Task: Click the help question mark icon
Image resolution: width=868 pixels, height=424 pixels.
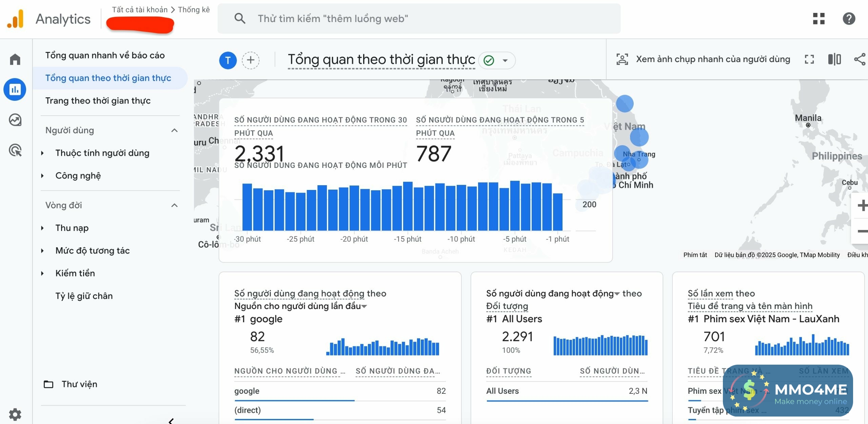Action: 849,19
